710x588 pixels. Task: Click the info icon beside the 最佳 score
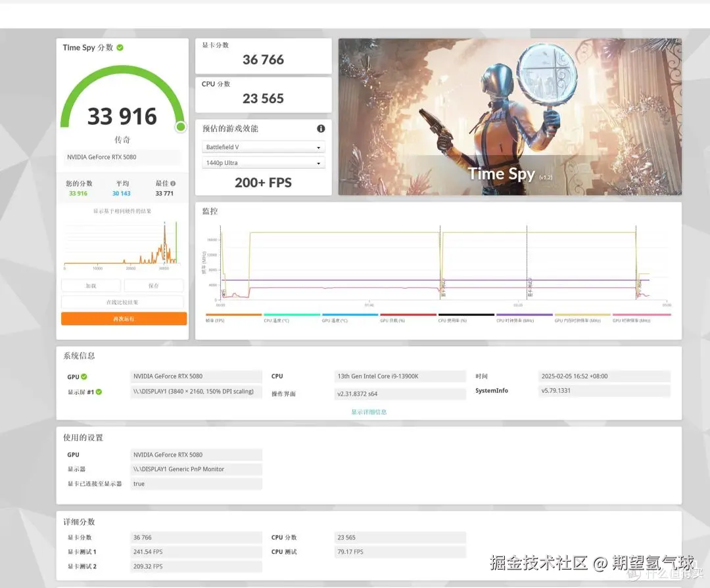tap(173, 183)
